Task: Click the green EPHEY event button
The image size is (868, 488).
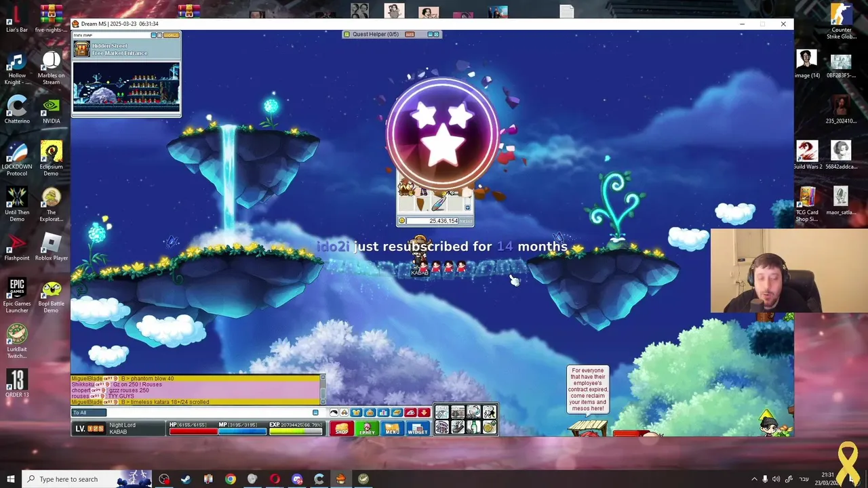Action: pyautogui.click(x=367, y=428)
